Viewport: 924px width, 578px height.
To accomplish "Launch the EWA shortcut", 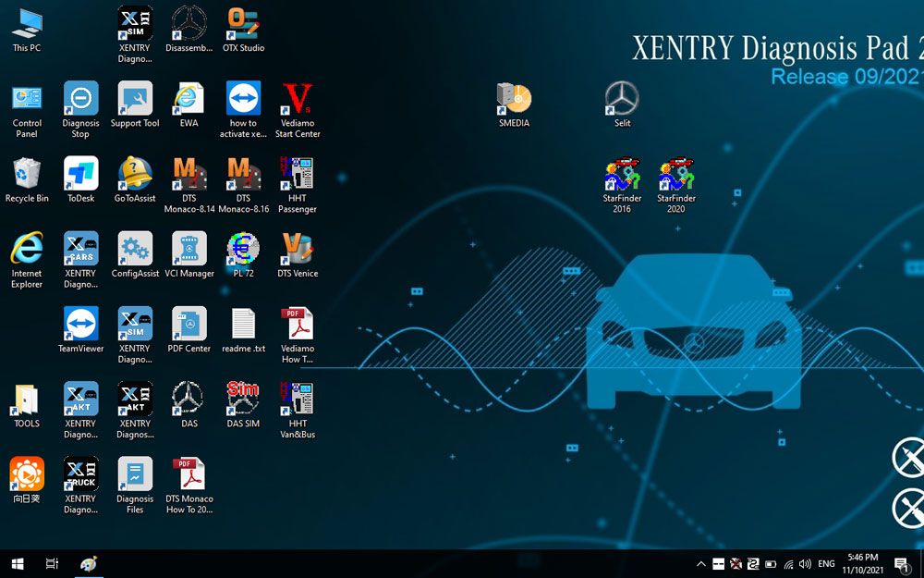I will click(189, 106).
